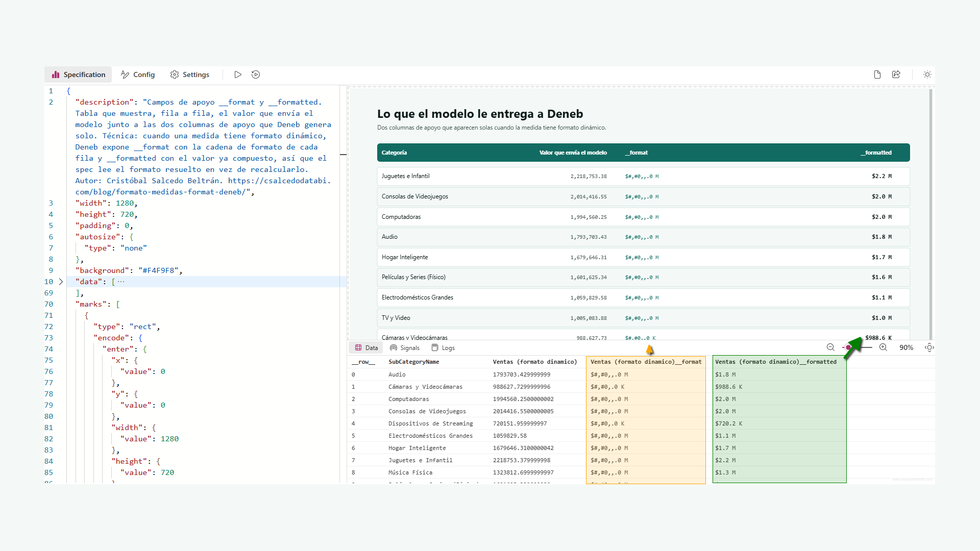Viewport: 980px width, 551px height.
Task: Open the Logs pane tab
Action: (x=443, y=348)
